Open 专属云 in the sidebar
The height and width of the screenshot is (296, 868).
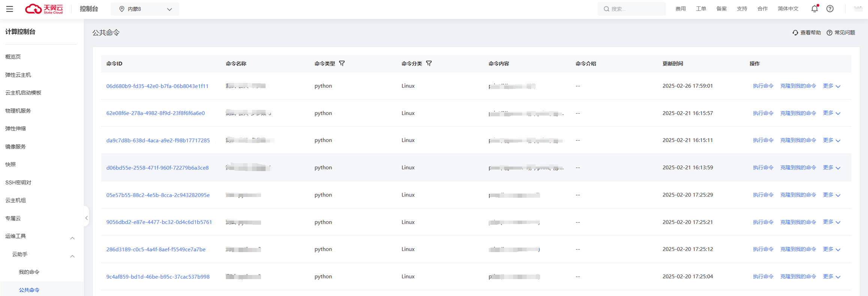13,218
